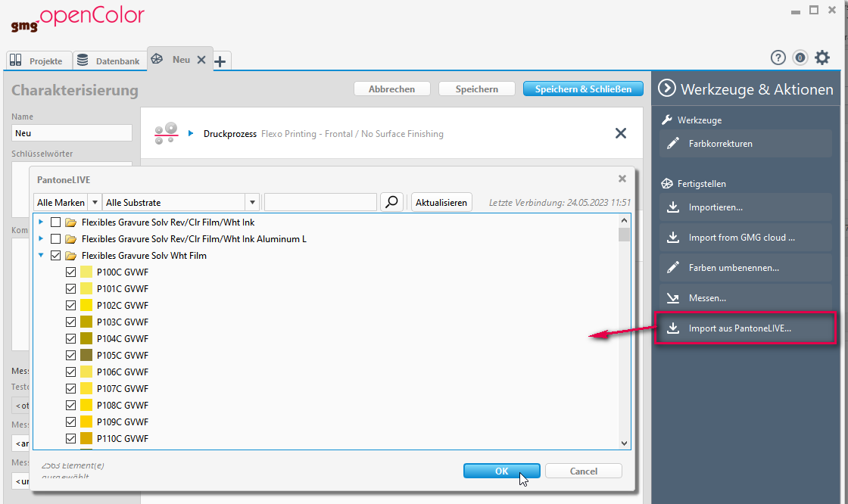The width and height of the screenshot is (848, 504).
Task: Click the Farben umbenennen pencil icon
Action: click(x=673, y=268)
